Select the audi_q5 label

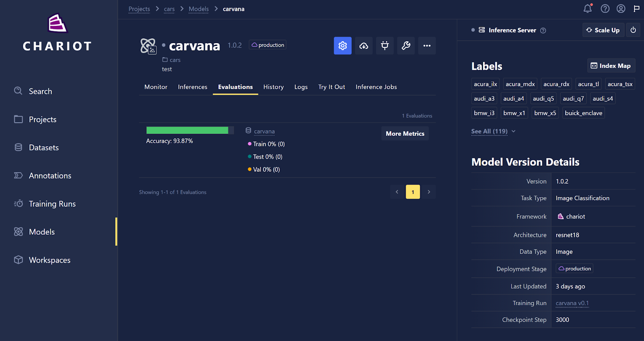[543, 98]
